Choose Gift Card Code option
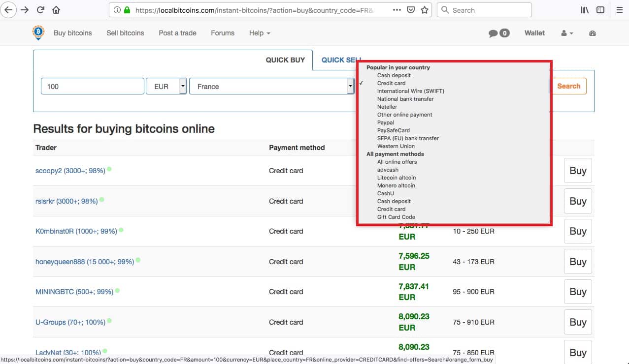 coord(396,217)
